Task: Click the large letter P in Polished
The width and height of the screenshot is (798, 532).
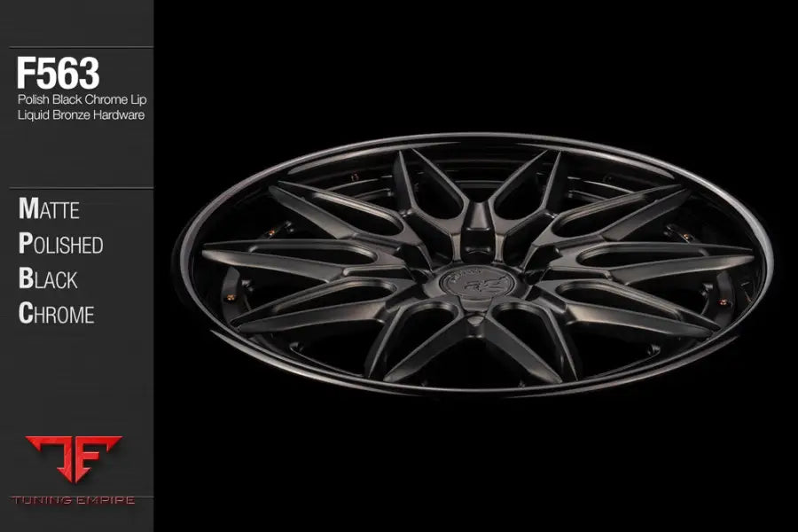Action: click(x=26, y=244)
